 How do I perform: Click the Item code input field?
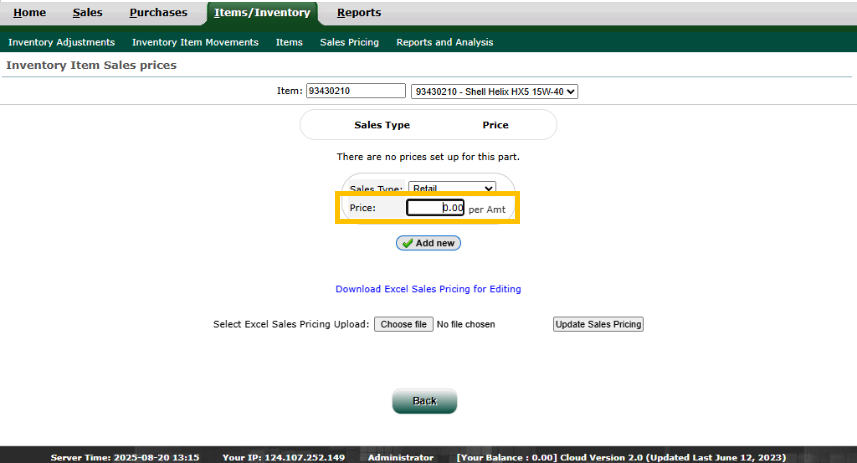tap(356, 91)
